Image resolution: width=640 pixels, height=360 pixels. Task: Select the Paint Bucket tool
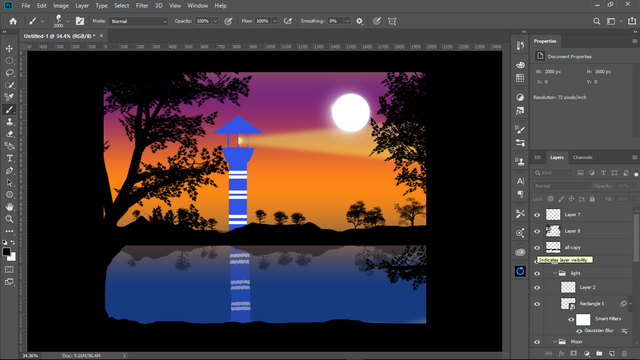(x=9, y=146)
